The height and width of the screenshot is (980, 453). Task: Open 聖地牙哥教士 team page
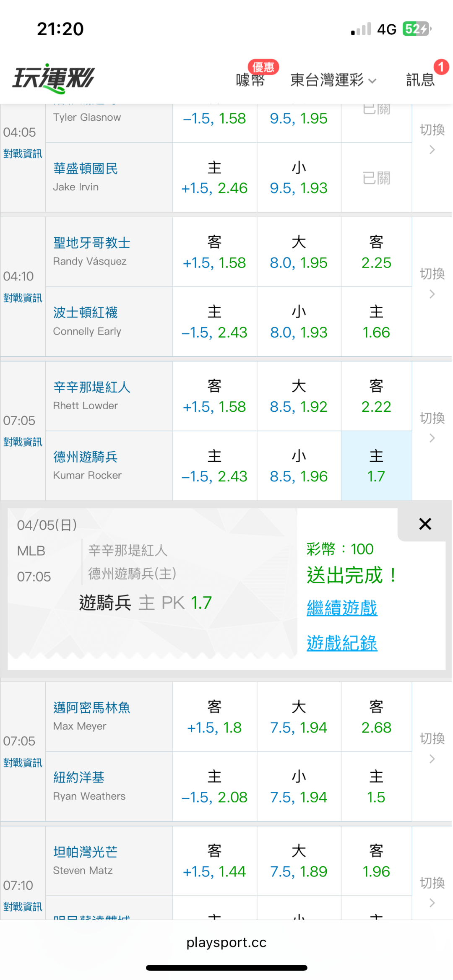(x=92, y=243)
